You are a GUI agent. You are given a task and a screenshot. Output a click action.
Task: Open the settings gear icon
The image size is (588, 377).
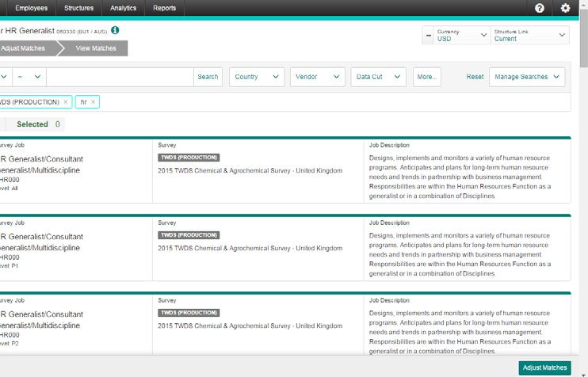click(565, 8)
